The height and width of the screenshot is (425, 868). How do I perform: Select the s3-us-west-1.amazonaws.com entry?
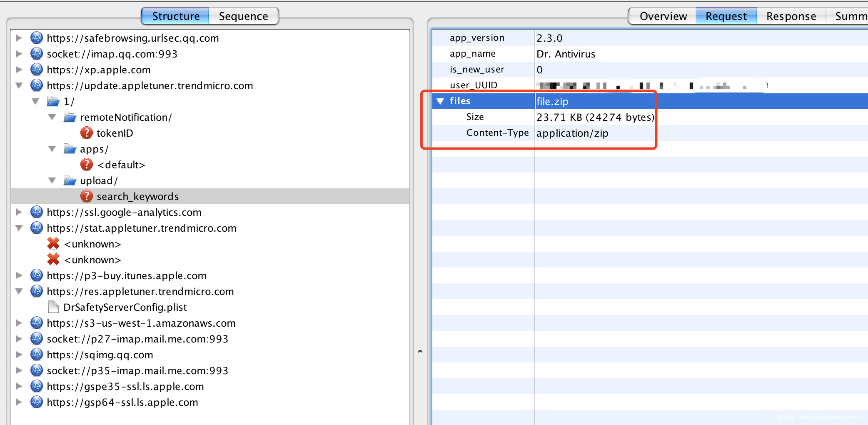coord(141,323)
